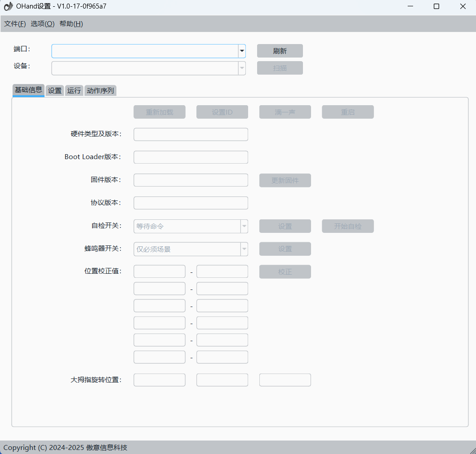
Task: Switch to the 设置 tab
Action: tap(54, 91)
